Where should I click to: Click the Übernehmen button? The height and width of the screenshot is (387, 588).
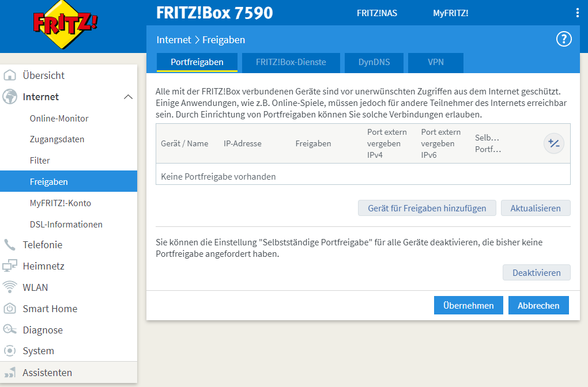(x=468, y=305)
